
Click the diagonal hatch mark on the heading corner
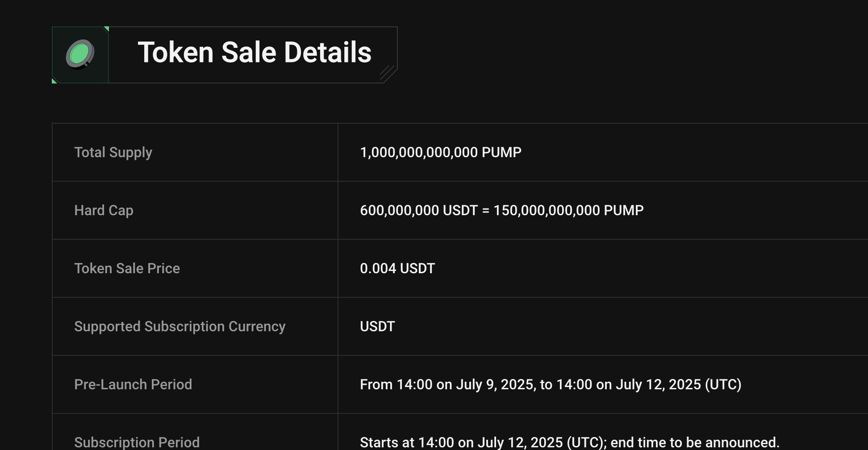pyautogui.click(x=387, y=73)
